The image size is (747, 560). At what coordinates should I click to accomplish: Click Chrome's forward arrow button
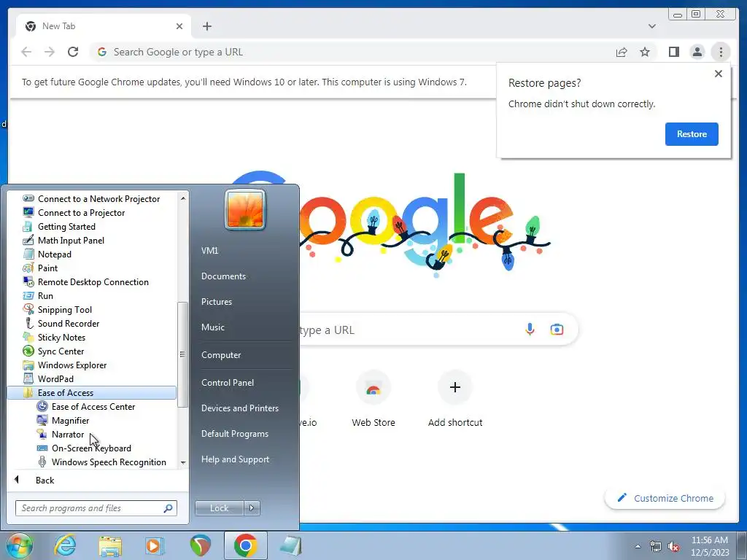pos(50,52)
